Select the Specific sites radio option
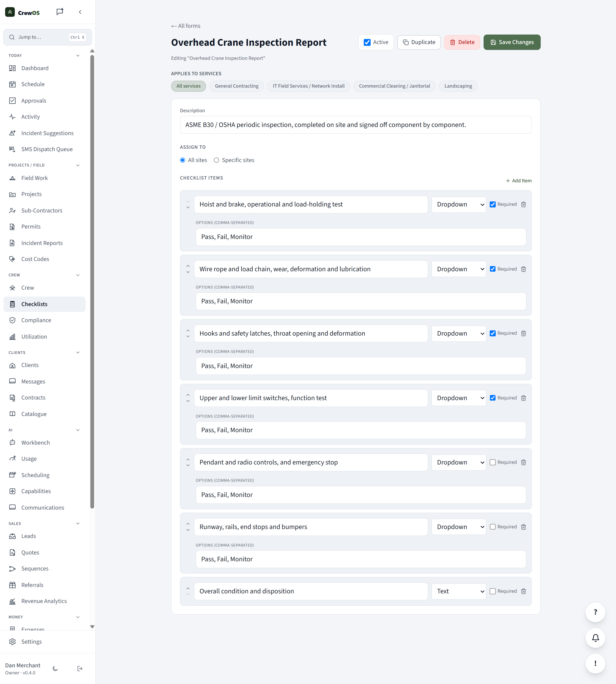This screenshot has height=684, width=616. pos(216,160)
